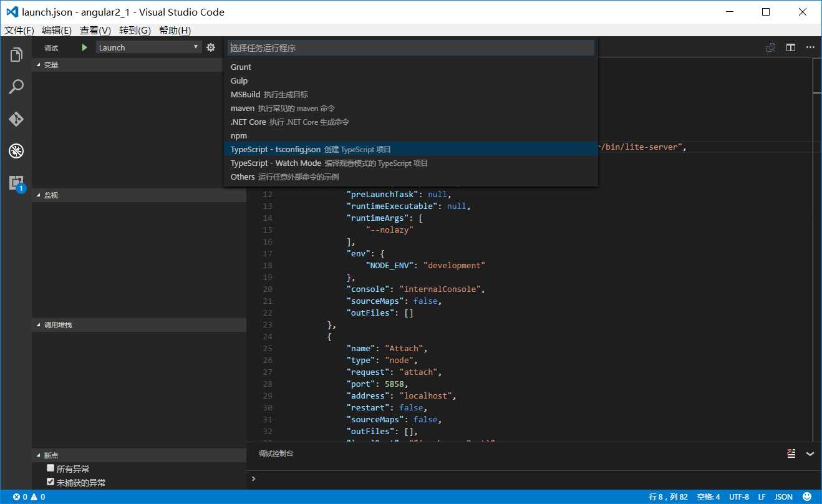Open the 编辑(E) menu
This screenshot has width=822, height=504.
57,31
